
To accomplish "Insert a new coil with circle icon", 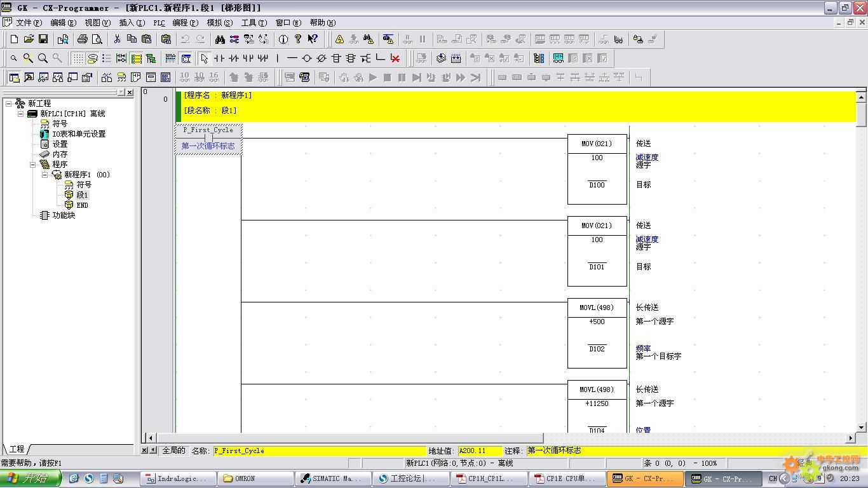I will point(307,58).
